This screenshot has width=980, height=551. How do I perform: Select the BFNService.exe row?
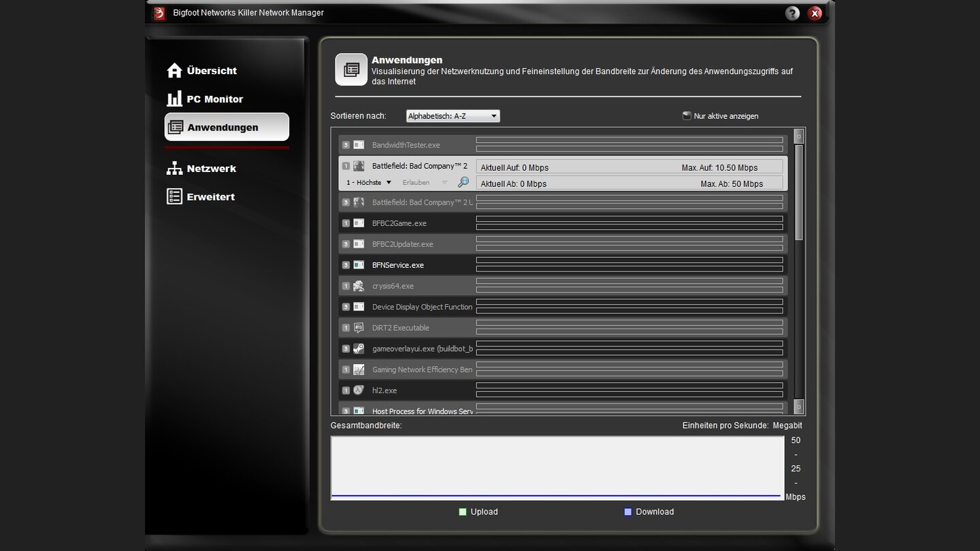pyautogui.click(x=563, y=265)
